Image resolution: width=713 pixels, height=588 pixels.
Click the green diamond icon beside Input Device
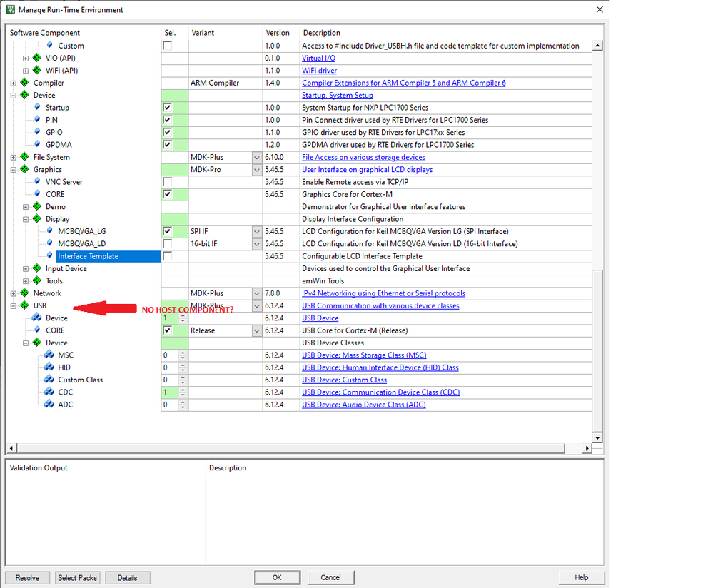[37, 268]
